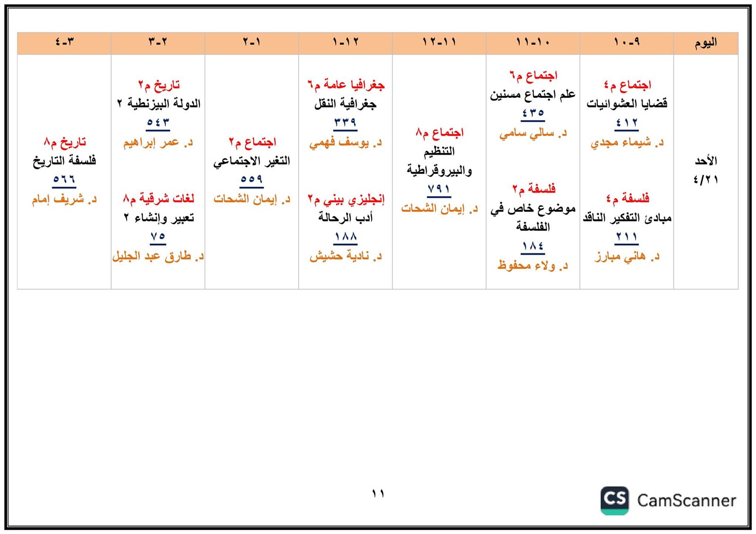Click the red heading فلسفة م٢
The height and width of the screenshot is (534, 756).
[533, 189]
